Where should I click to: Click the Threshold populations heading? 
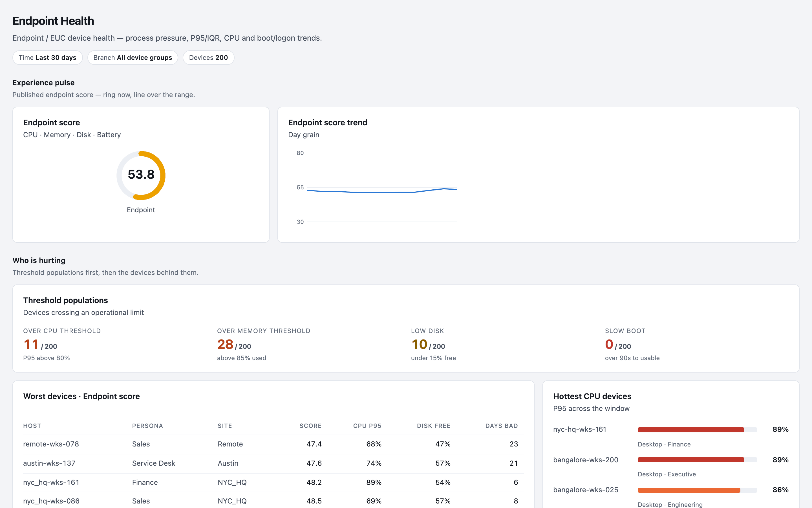pos(65,300)
